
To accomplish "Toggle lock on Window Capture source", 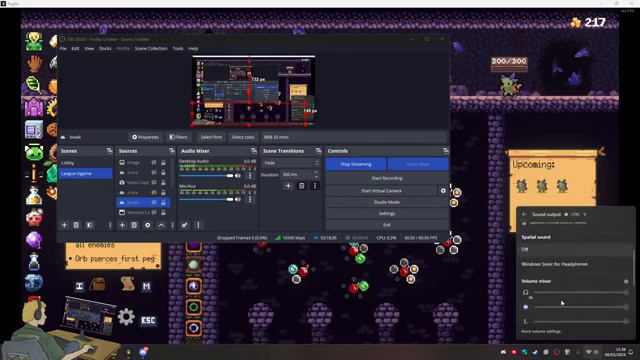I will tap(163, 212).
